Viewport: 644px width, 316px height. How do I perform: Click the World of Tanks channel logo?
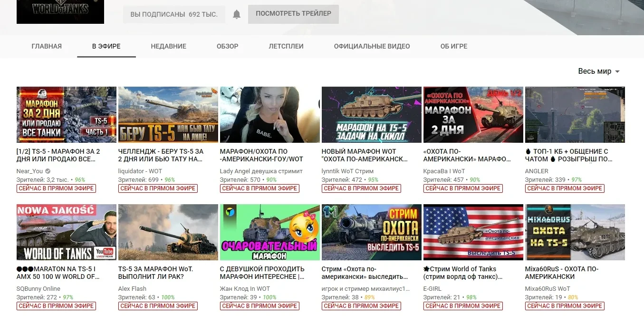point(60,11)
